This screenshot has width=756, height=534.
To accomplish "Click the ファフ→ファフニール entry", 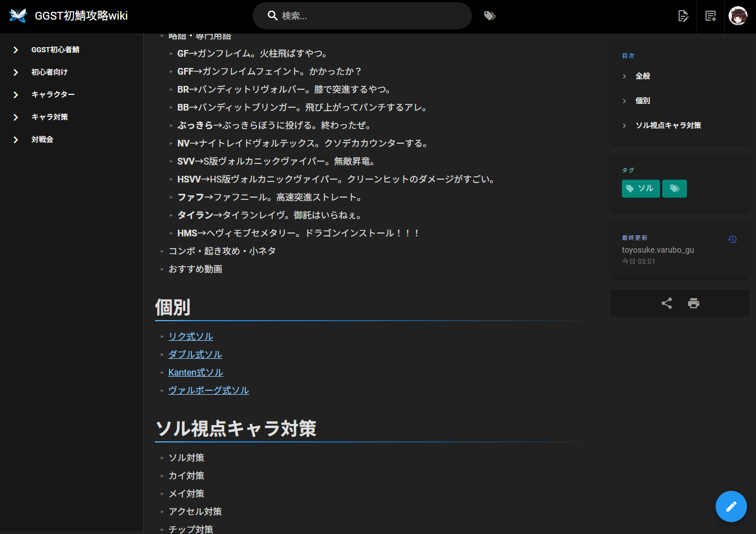I will pyautogui.click(x=270, y=198).
